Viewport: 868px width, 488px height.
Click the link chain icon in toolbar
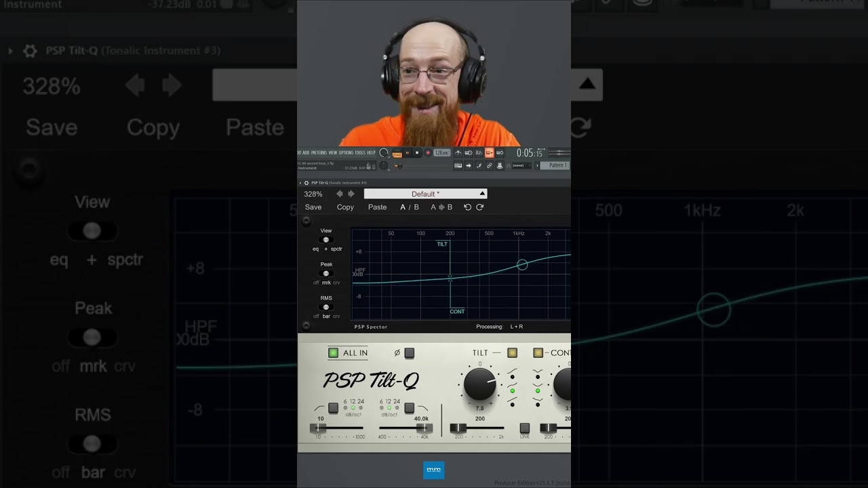coord(489,165)
